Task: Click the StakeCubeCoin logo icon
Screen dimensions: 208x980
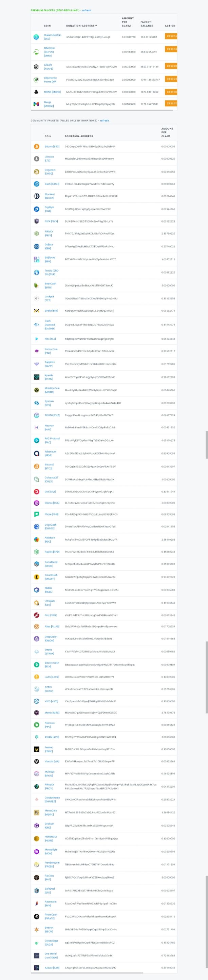Action: point(36,37)
